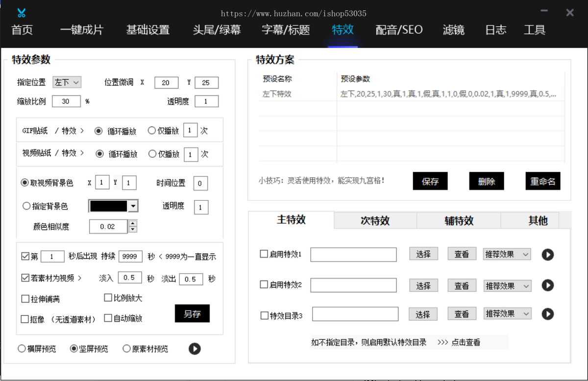Click 查看 button for 启用特效2
Viewport: 588px width, 381px height.
462,285
